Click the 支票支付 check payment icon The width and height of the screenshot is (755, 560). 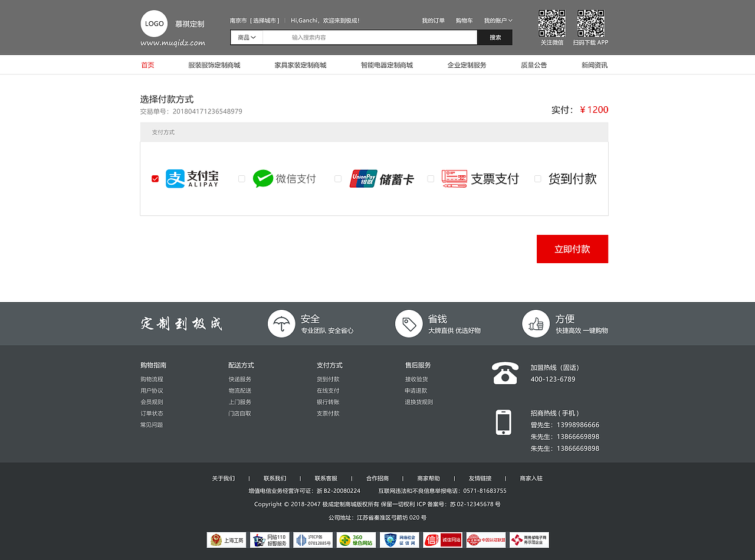[454, 178]
